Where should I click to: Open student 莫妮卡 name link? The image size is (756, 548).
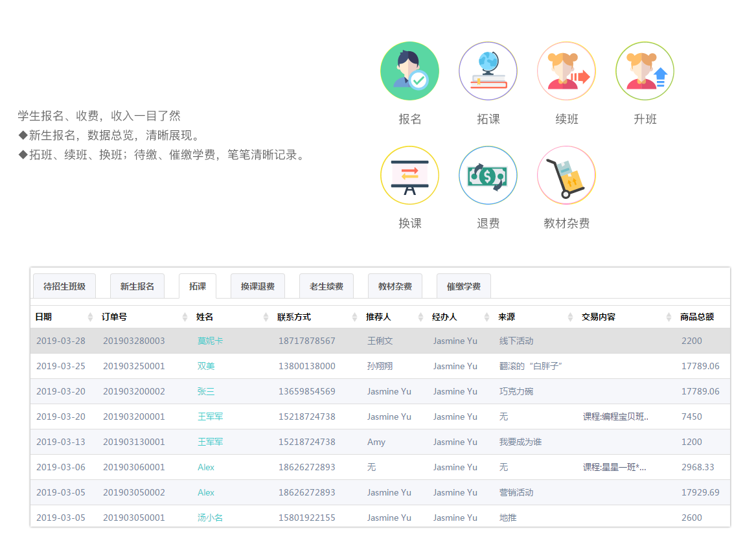pos(210,341)
